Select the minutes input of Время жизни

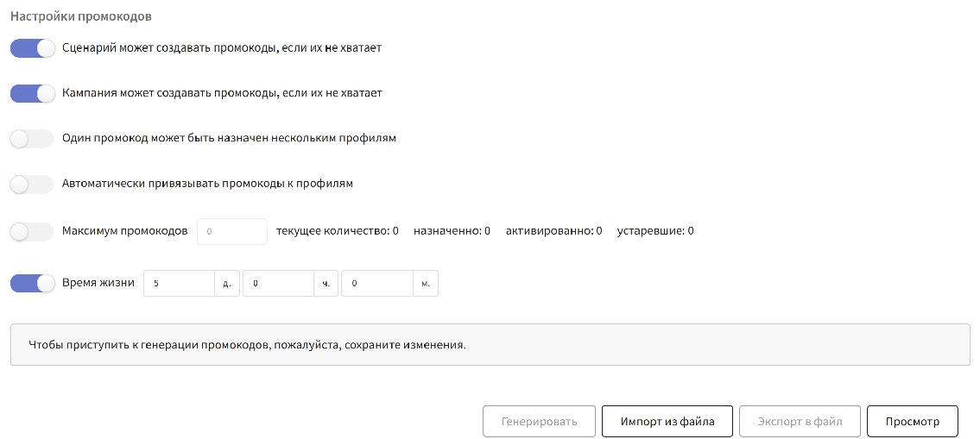point(376,283)
